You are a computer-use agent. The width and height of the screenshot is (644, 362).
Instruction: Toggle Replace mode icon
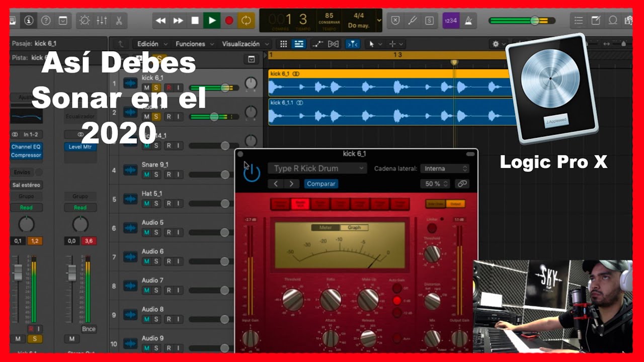click(x=395, y=21)
